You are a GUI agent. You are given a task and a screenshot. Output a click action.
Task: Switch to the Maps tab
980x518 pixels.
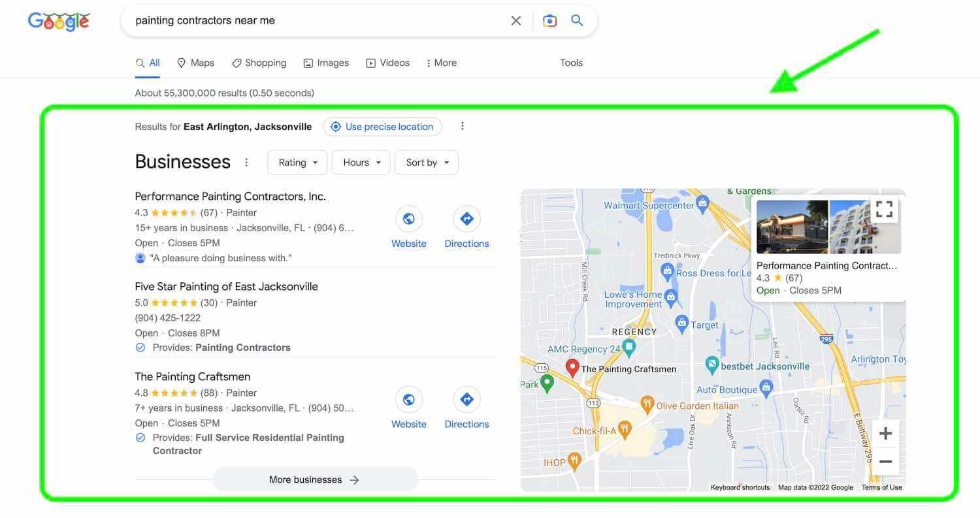pyautogui.click(x=195, y=63)
